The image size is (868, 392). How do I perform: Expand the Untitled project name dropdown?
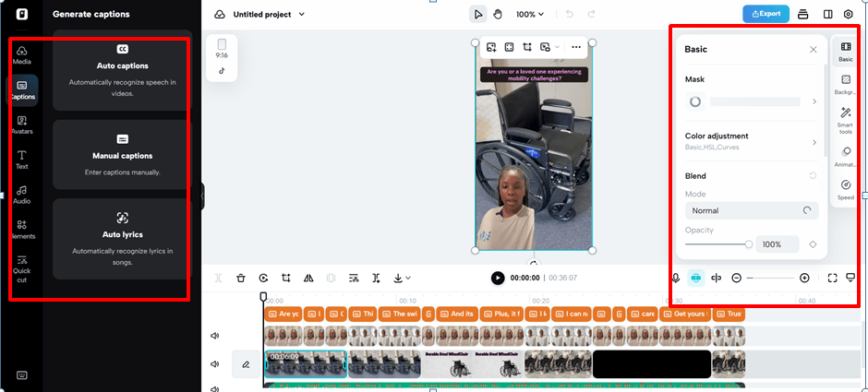click(269, 15)
